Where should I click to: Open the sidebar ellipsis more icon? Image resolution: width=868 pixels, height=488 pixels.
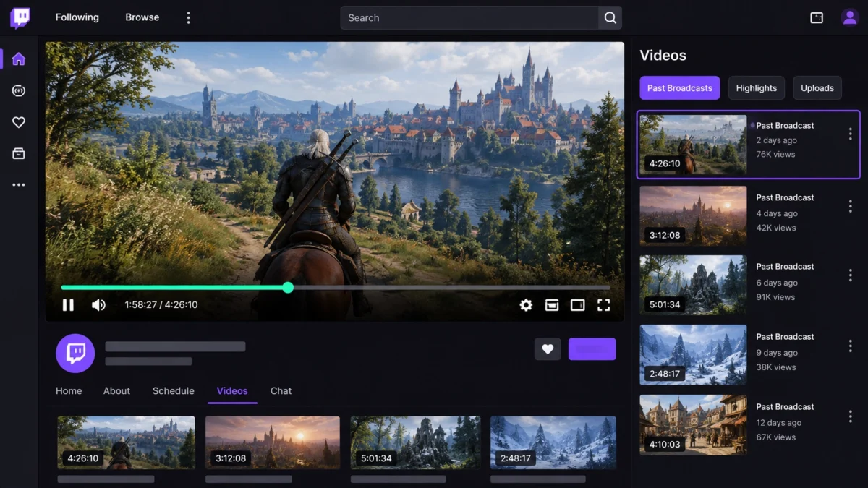point(19,185)
